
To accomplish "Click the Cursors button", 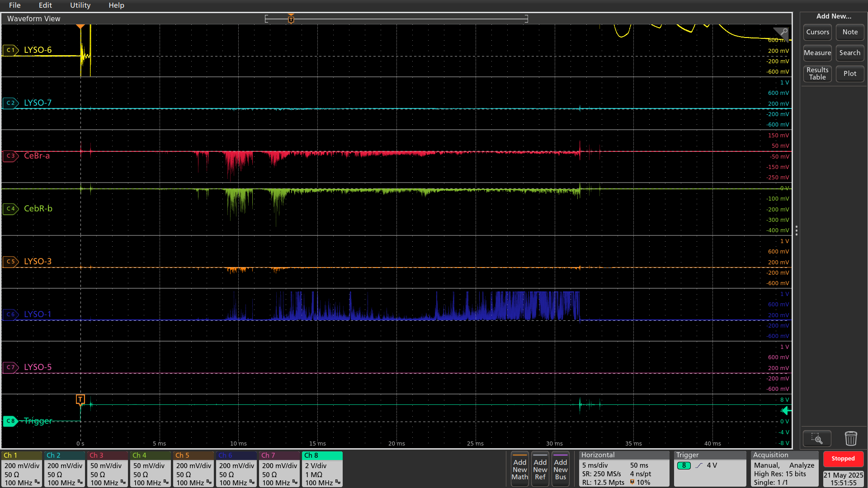I will pos(817,32).
